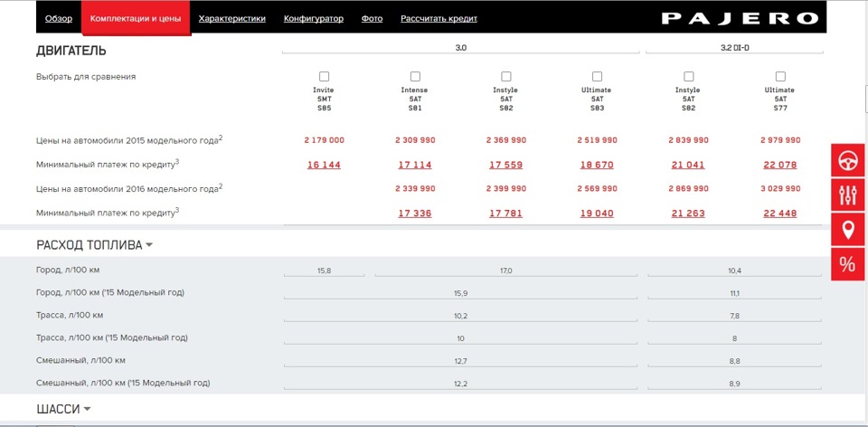The width and height of the screenshot is (868, 427).
Task: Click the steering wheel test-drive icon
Action: [847, 160]
